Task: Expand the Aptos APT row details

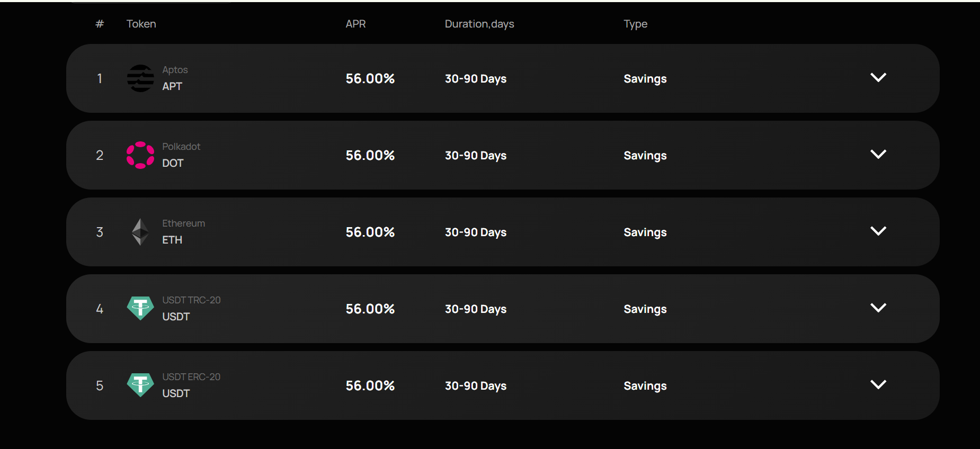Action: click(x=878, y=77)
